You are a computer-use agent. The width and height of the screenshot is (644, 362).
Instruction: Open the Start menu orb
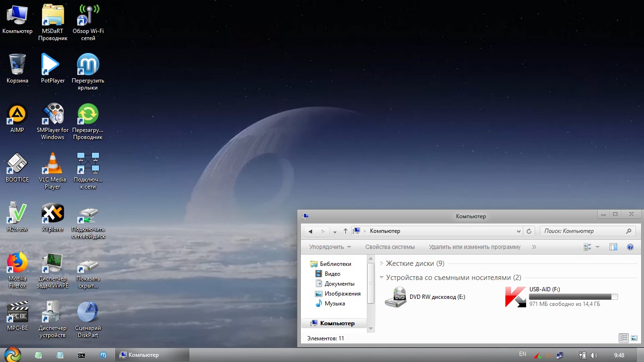[x=12, y=355]
